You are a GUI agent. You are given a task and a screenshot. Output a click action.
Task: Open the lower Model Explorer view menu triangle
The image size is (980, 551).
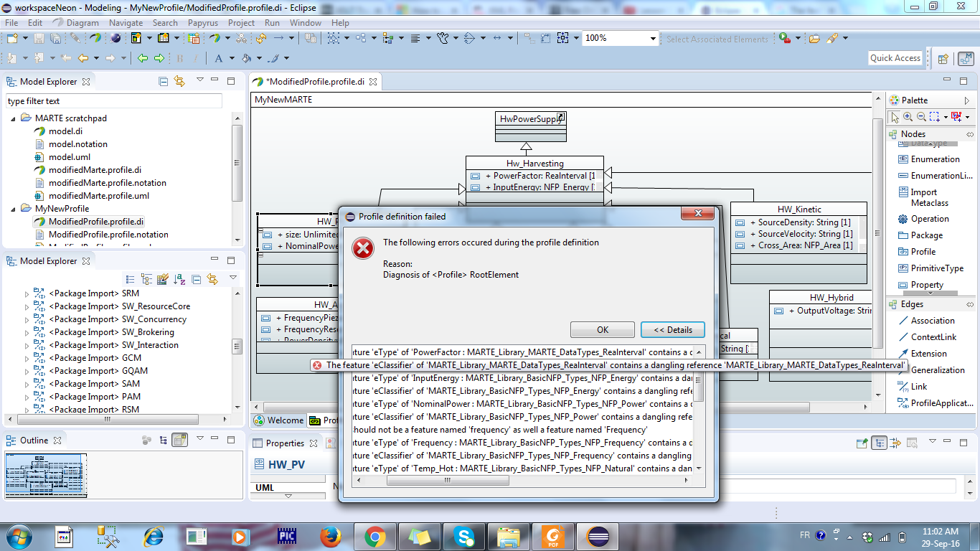pyautogui.click(x=233, y=278)
